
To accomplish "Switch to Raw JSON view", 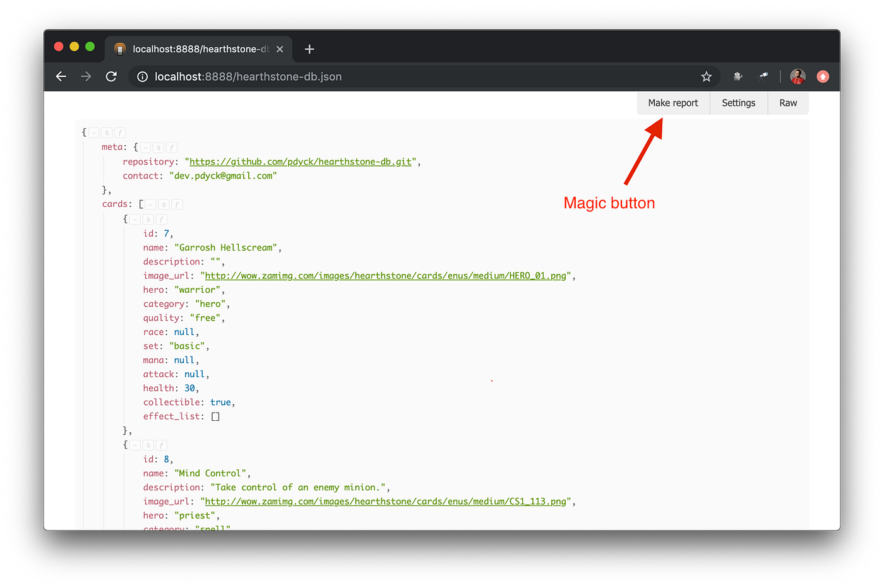I will pyautogui.click(x=788, y=103).
